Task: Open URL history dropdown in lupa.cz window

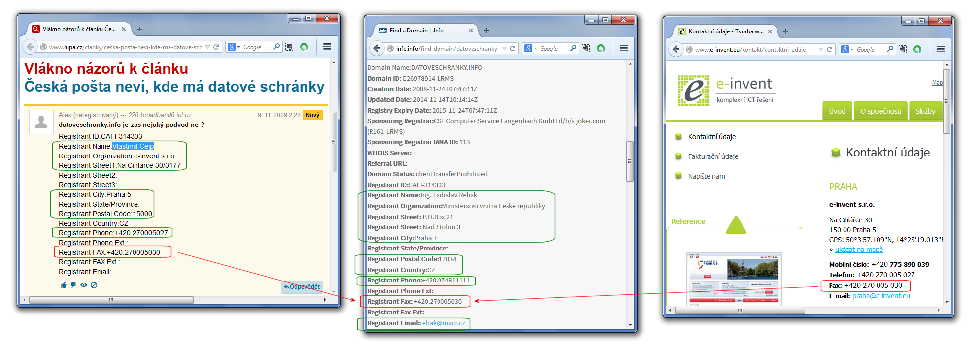Action: (208, 47)
